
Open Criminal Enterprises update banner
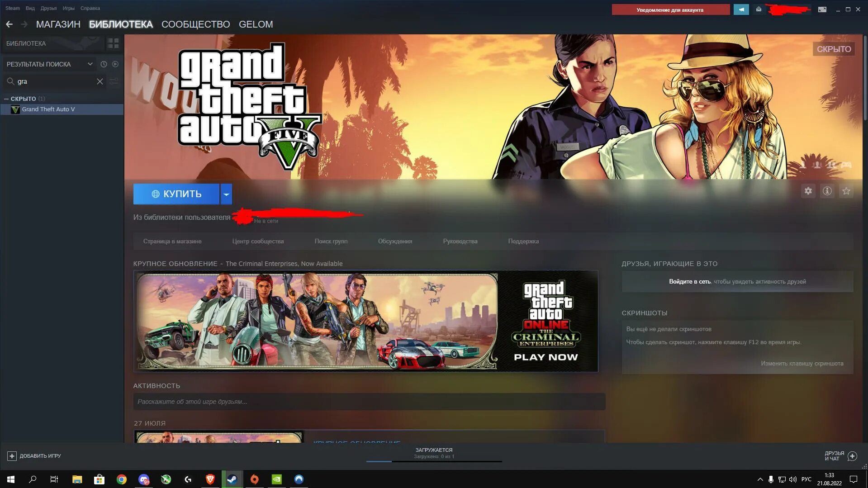[365, 322]
